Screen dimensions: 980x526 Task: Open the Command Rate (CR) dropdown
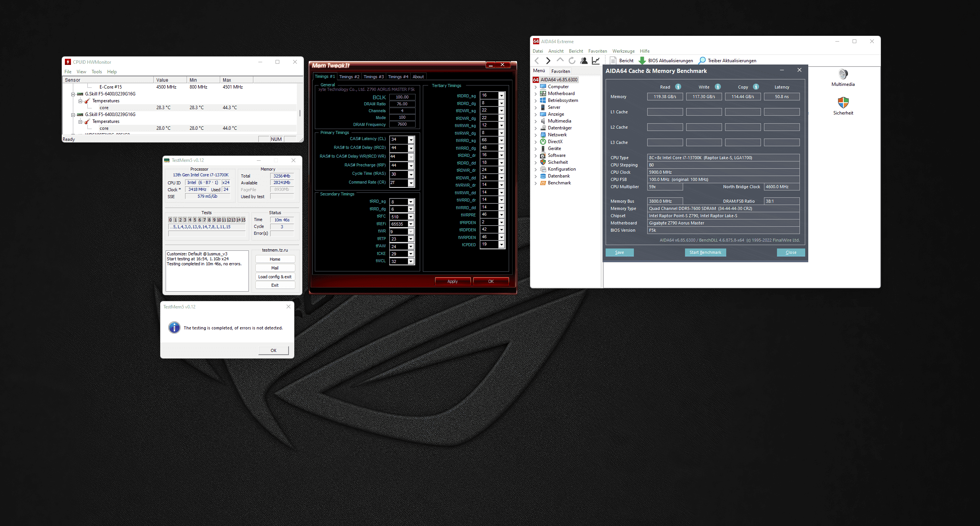point(411,183)
